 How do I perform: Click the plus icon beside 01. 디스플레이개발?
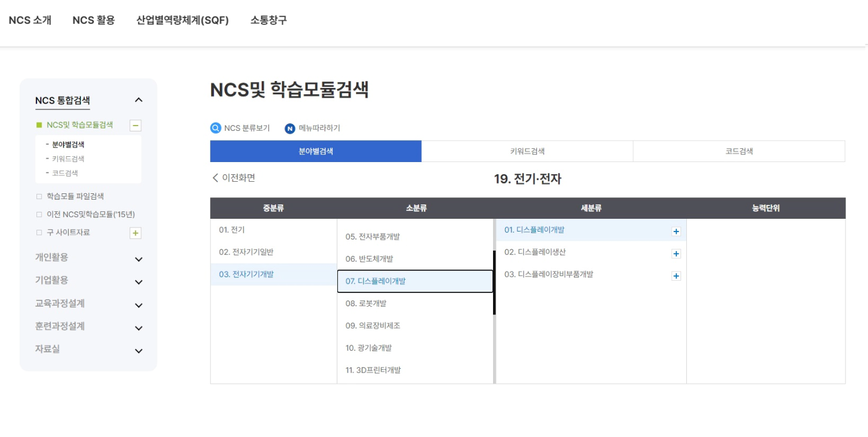(676, 230)
